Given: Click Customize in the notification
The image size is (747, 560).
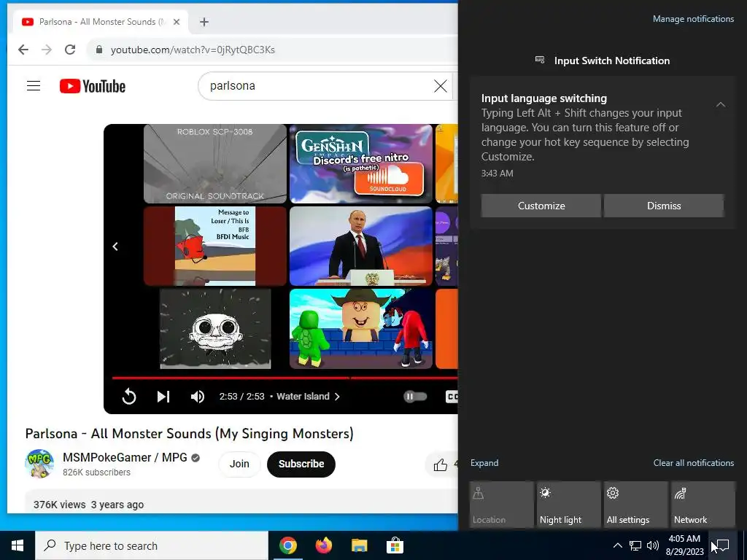Looking at the screenshot, I should click(x=541, y=206).
